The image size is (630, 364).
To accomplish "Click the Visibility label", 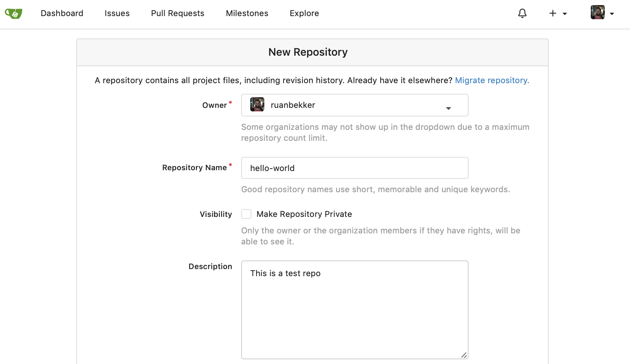I will [216, 214].
